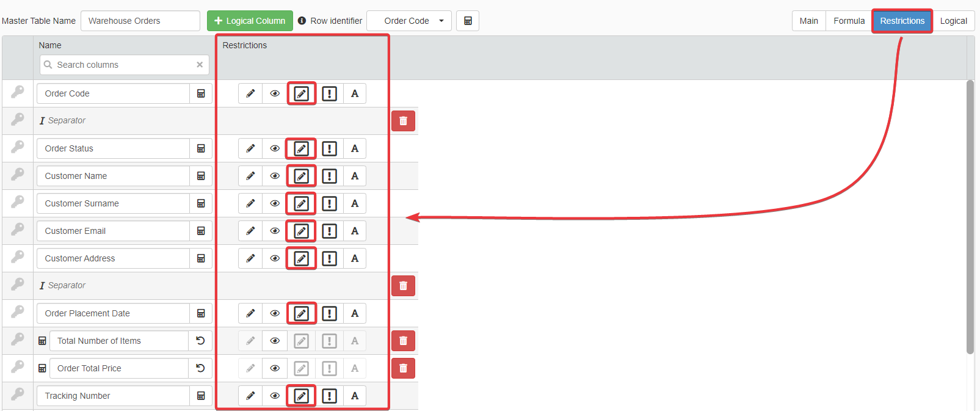Click the key icon beside Tracking Number

(x=18, y=395)
